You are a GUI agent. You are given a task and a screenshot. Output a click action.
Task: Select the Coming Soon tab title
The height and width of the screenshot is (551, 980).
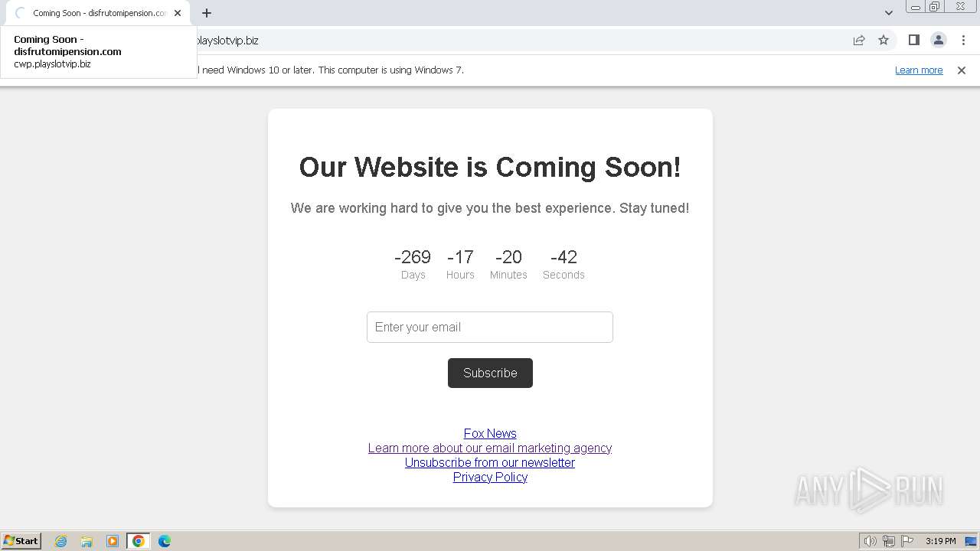point(100,13)
